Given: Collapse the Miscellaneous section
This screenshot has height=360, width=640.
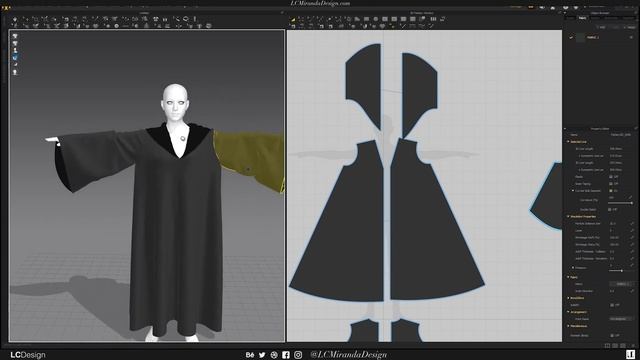Looking at the screenshot, I should [x=568, y=326].
